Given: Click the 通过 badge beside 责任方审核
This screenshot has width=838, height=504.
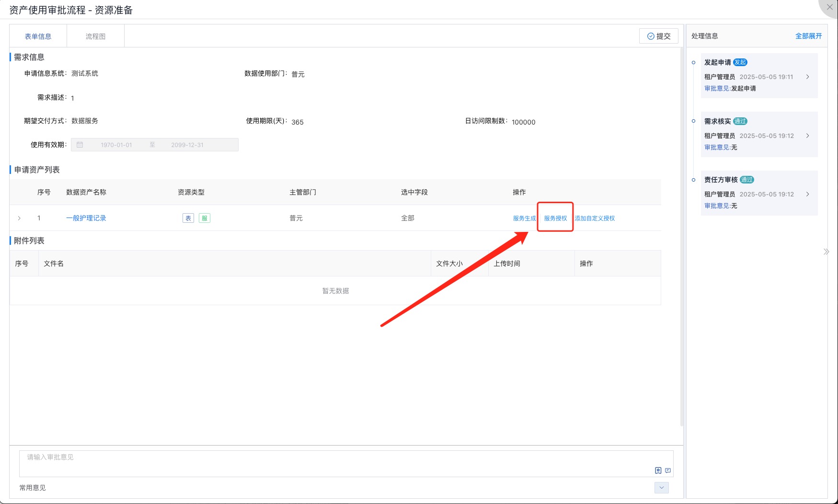Looking at the screenshot, I should coord(747,180).
